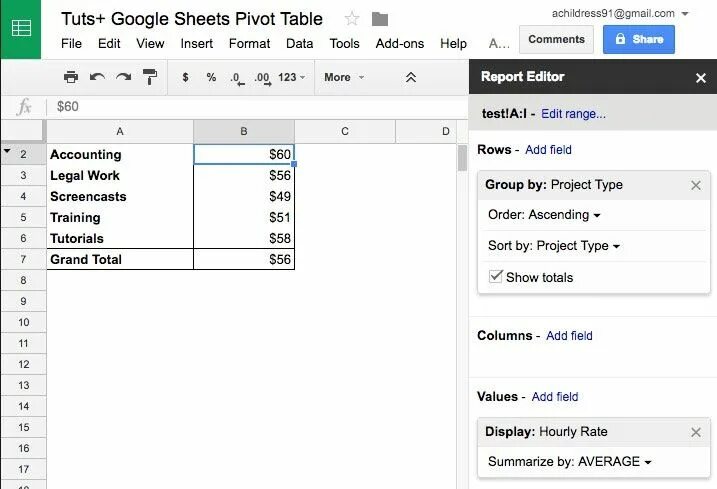This screenshot has height=489, width=717.
Task: Open the Insert menu
Action: coord(197,43)
